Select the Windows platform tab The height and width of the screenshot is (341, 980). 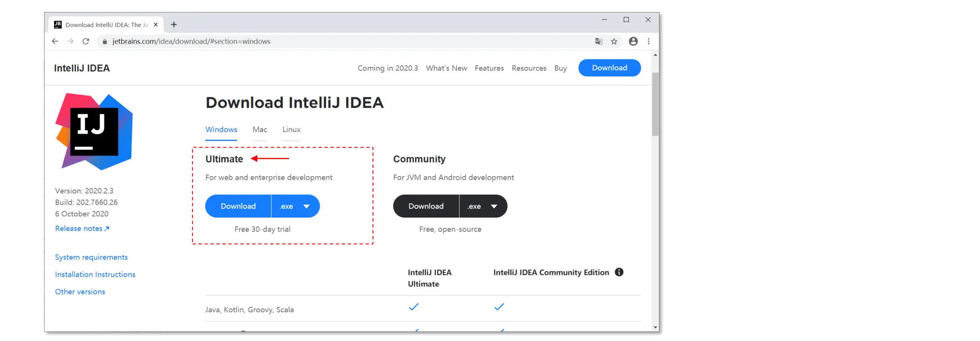[221, 130]
